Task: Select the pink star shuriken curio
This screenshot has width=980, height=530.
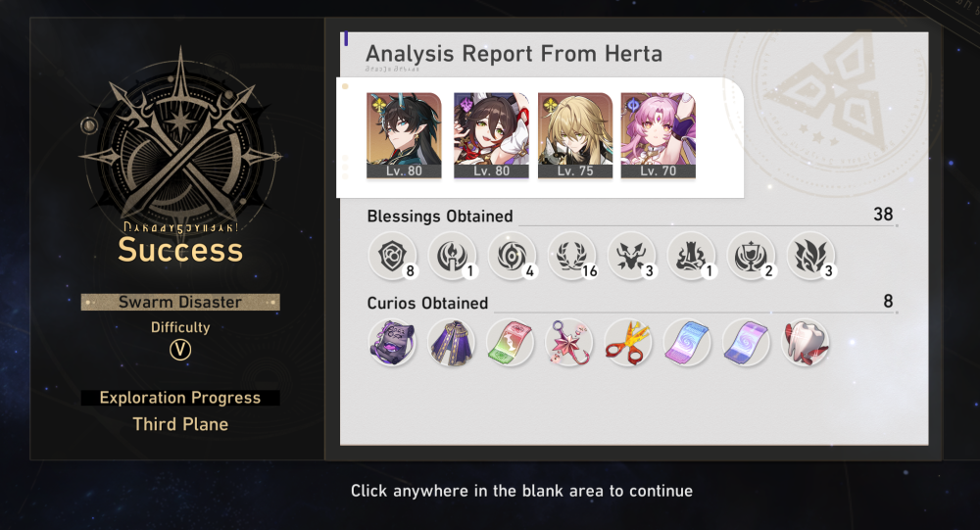Action: tap(568, 343)
